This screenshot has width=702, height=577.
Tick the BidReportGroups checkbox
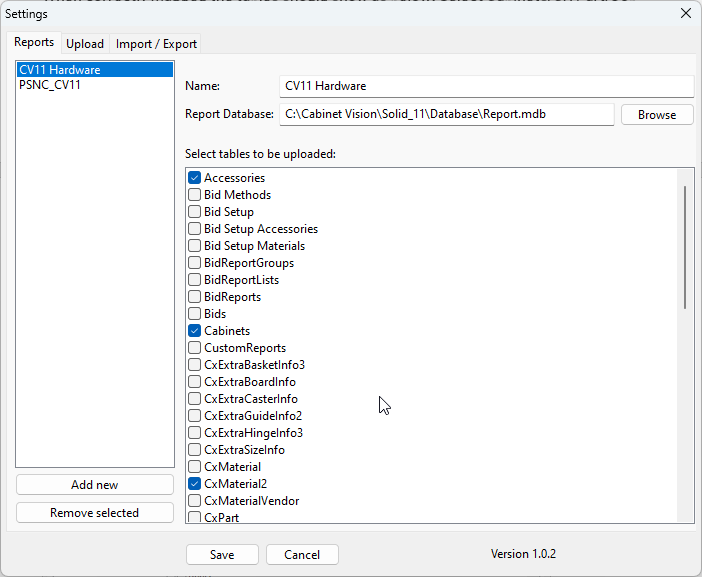coord(195,263)
